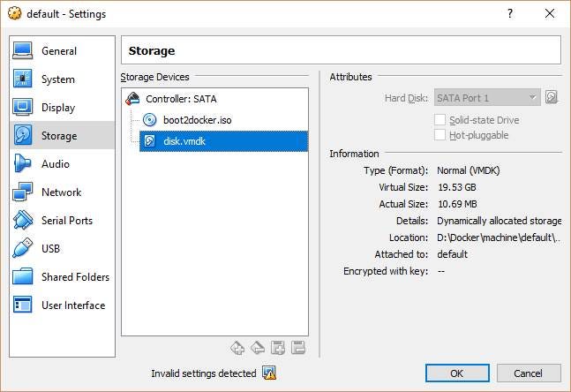Click the boot2docker.iso optical disc icon
This screenshot has height=392, width=571.
pyautogui.click(x=150, y=120)
